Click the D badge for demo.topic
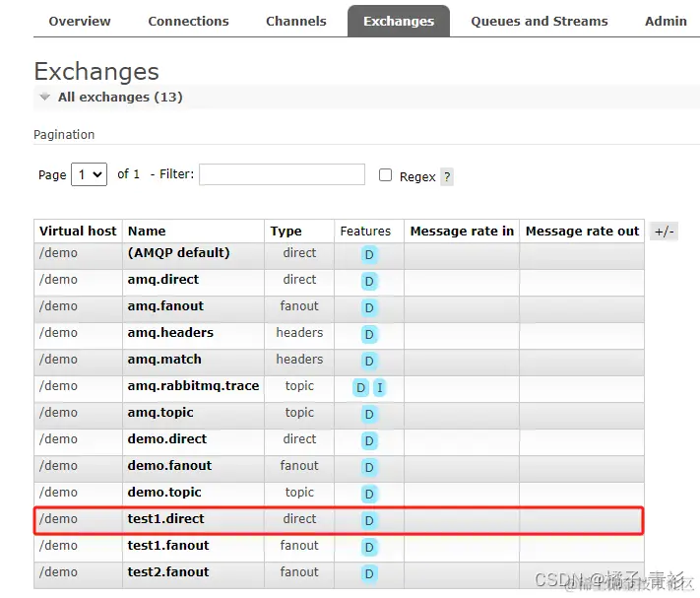Viewport: 700px width, 598px height. [369, 494]
